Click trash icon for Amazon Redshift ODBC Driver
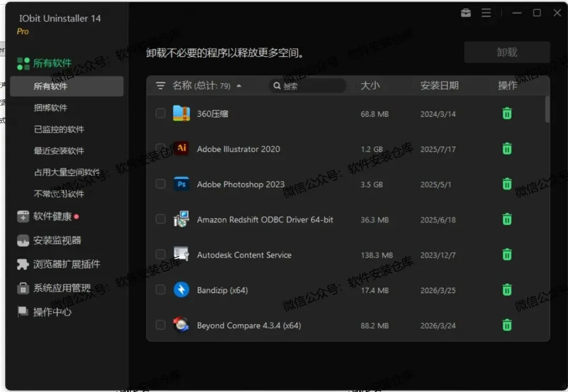Viewport: 568px width, 392px height. 507,219
